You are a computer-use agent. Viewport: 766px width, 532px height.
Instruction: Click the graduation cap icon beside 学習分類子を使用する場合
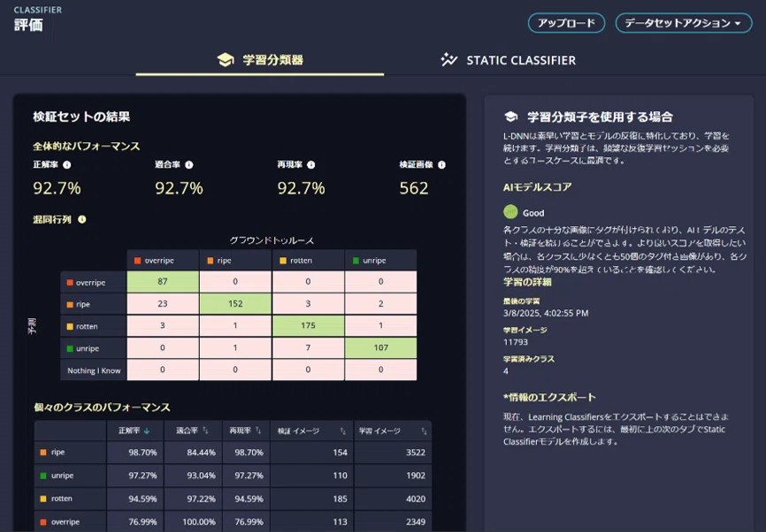[511, 117]
